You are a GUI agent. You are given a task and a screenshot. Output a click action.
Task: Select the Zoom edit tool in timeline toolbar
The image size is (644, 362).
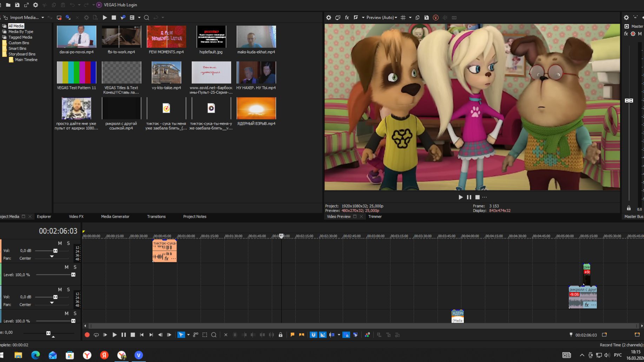214,335
